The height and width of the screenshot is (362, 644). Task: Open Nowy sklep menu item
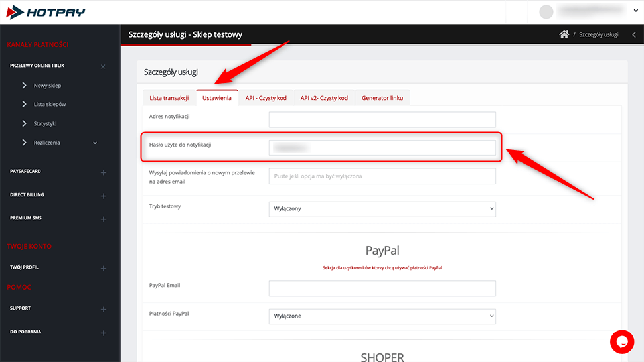[47, 86]
